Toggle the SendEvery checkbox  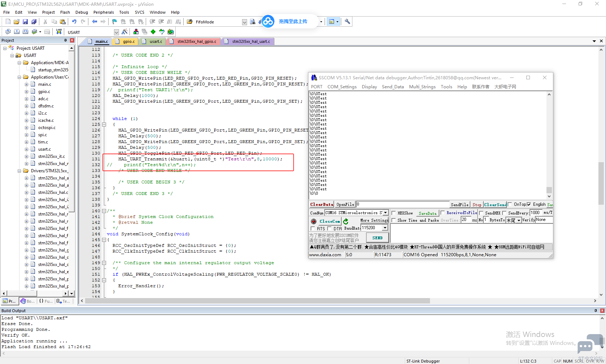tap(504, 213)
